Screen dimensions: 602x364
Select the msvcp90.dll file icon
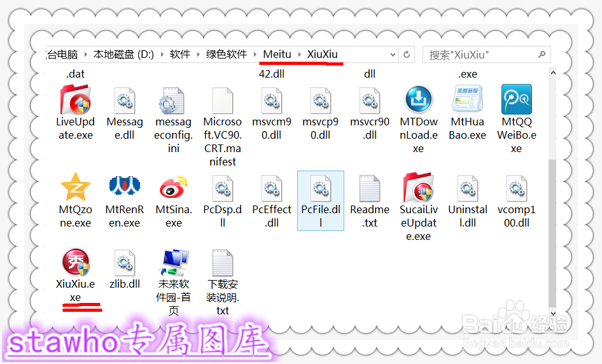coord(321,101)
